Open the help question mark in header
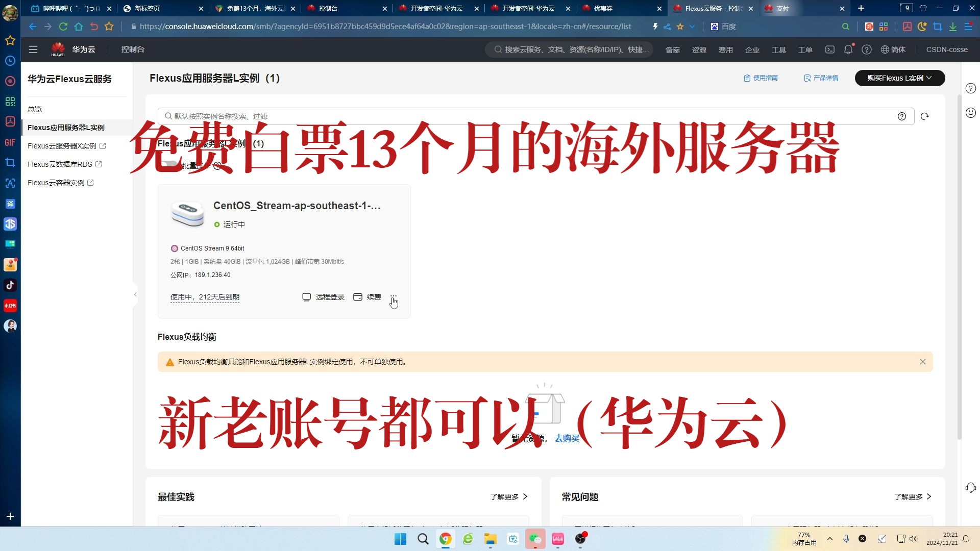This screenshot has height=551, width=980. tap(867, 49)
